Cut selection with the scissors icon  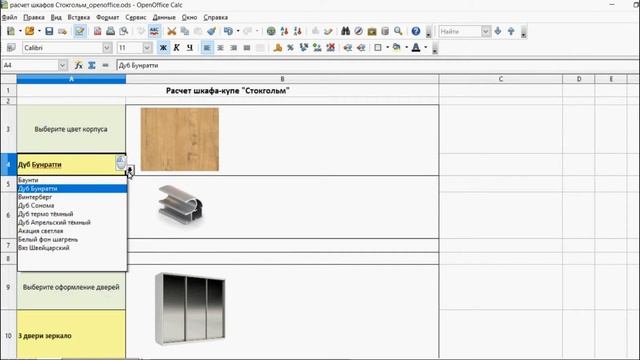pos(172,31)
